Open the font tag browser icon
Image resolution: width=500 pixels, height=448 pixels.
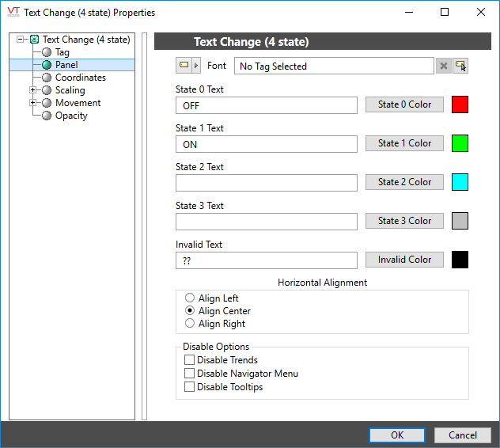point(460,66)
